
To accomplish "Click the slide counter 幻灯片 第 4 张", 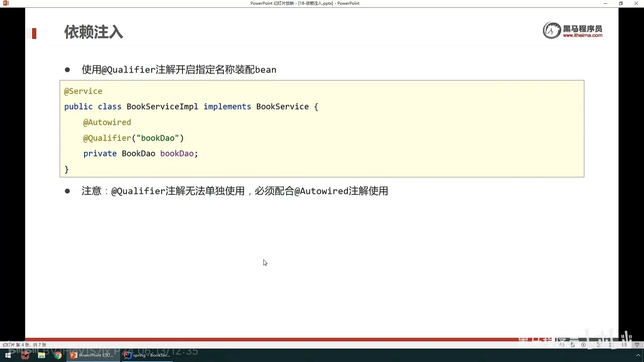I will coord(24,345).
